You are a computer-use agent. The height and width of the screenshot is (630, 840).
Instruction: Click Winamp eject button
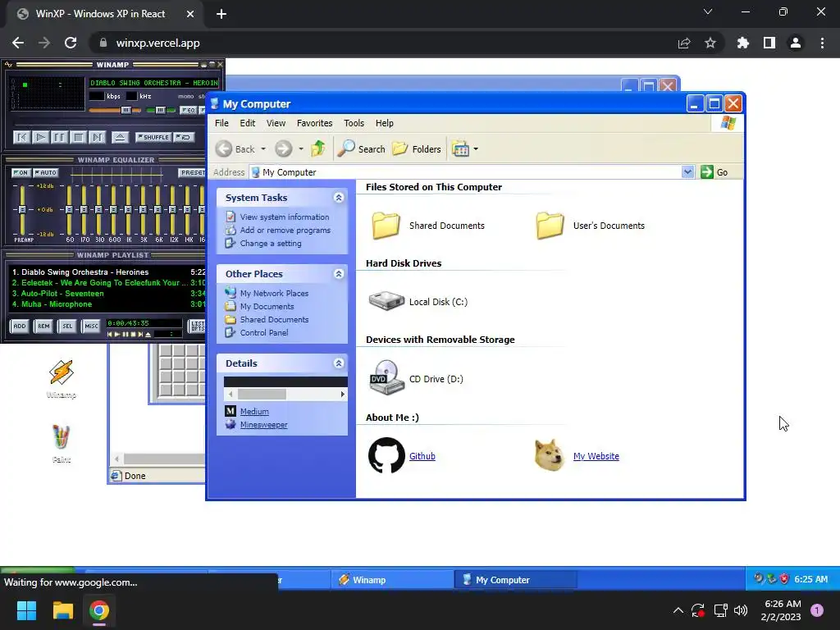point(120,138)
